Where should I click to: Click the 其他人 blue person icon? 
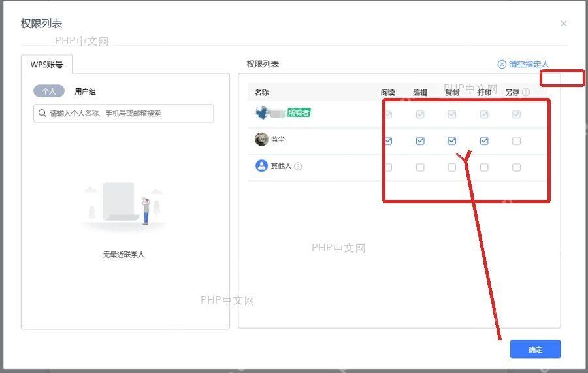click(261, 166)
